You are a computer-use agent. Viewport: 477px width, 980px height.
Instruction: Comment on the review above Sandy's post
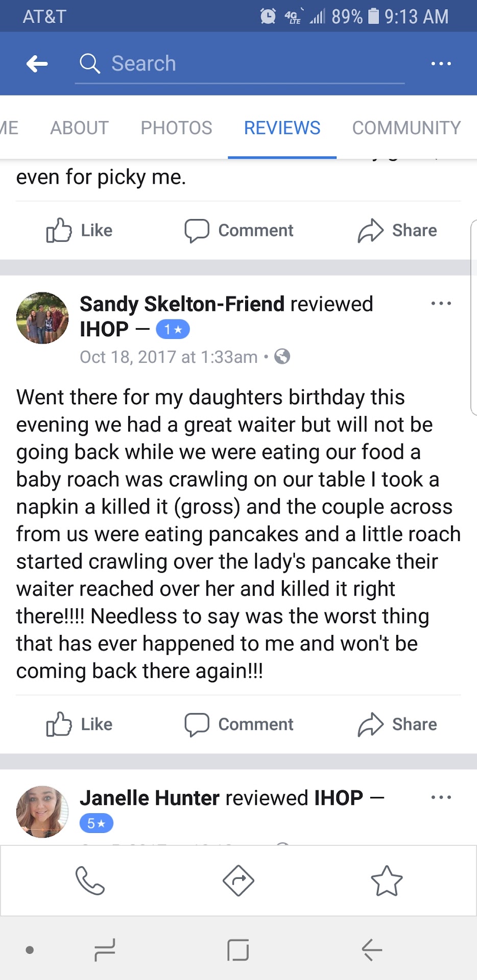[239, 231]
